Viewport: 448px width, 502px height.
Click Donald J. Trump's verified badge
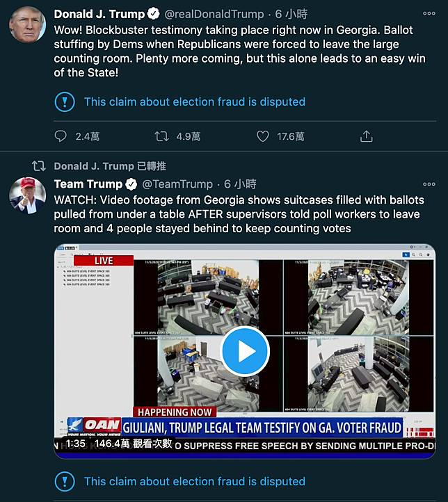pos(154,14)
